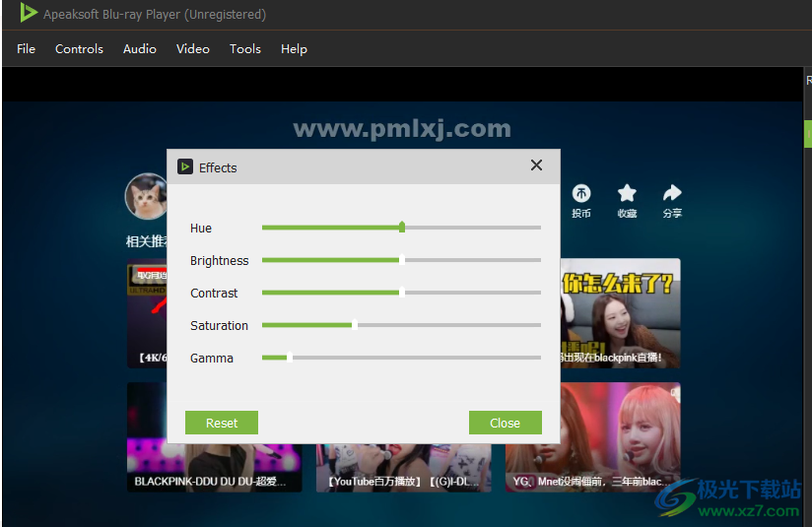This screenshot has height=527, width=812.
Task: Click the star favorite (收藏) icon
Action: pyautogui.click(x=627, y=194)
